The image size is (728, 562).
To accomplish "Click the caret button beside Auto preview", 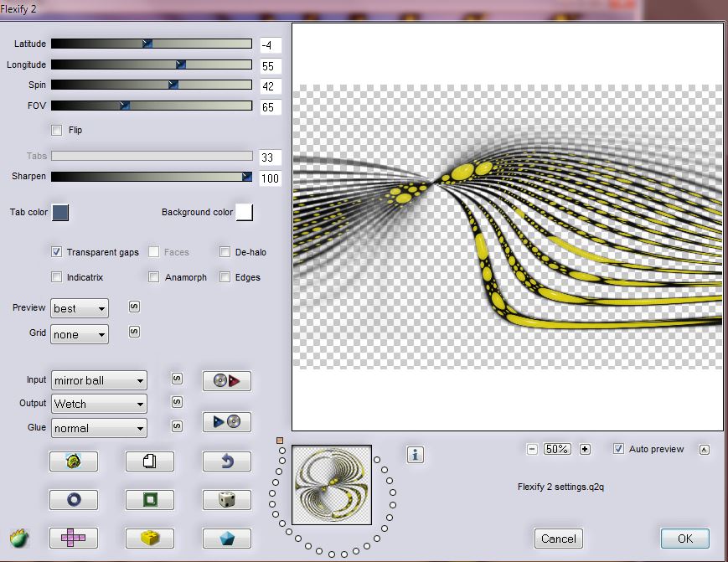I will 705,449.
